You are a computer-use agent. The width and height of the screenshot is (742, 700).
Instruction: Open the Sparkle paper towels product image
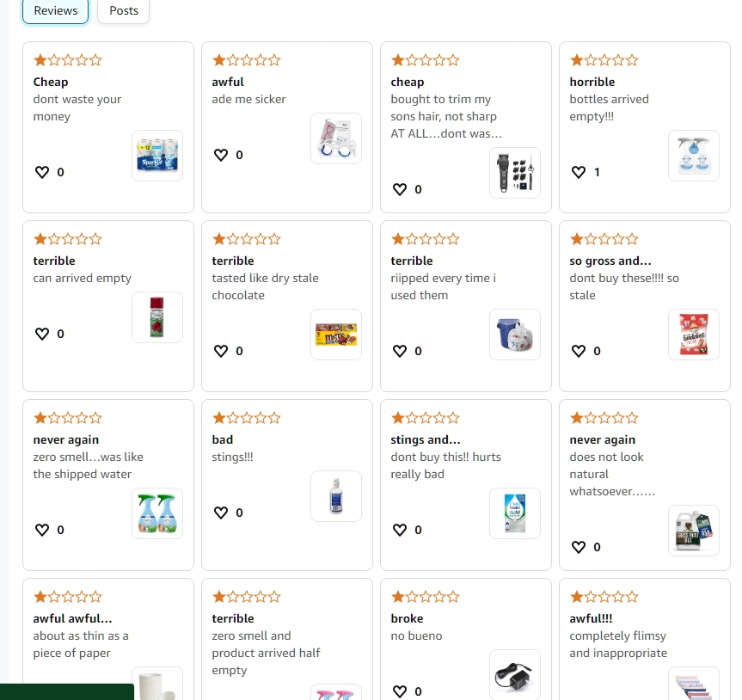point(157,156)
